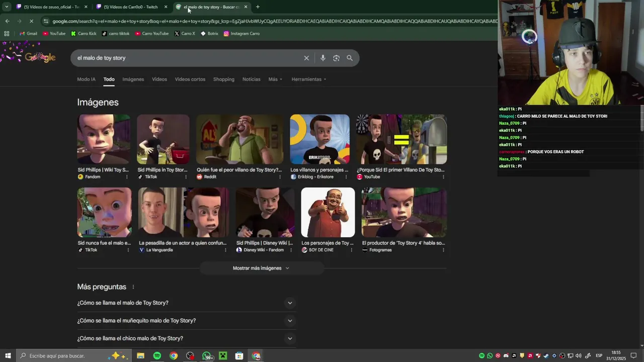Open Minecraft from the taskbar

(223, 356)
